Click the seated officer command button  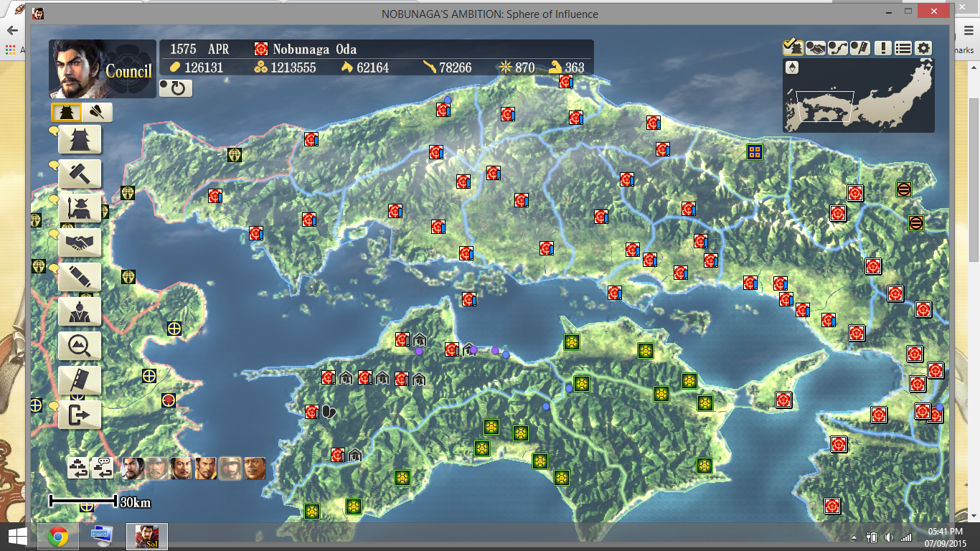click(x=80, y=311)
